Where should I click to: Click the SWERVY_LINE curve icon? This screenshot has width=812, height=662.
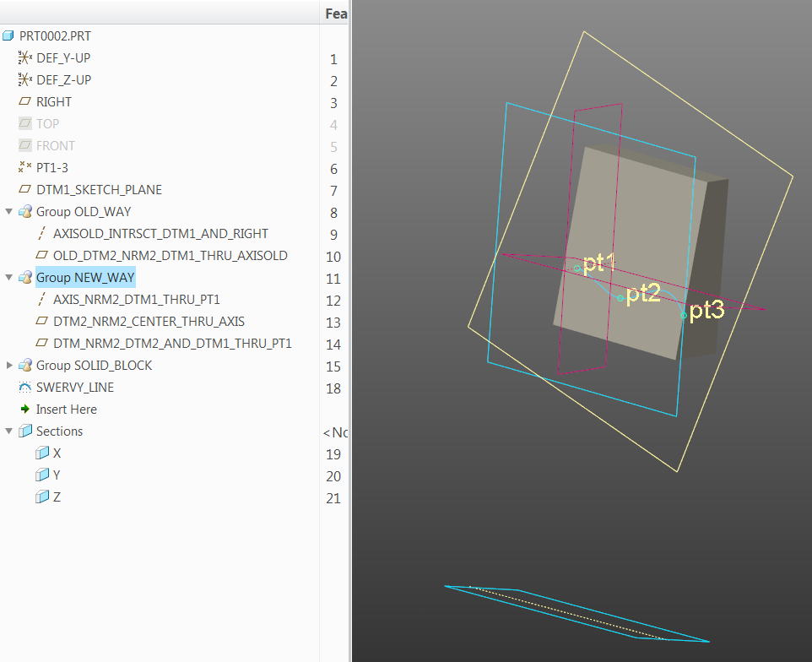point(24,387)
